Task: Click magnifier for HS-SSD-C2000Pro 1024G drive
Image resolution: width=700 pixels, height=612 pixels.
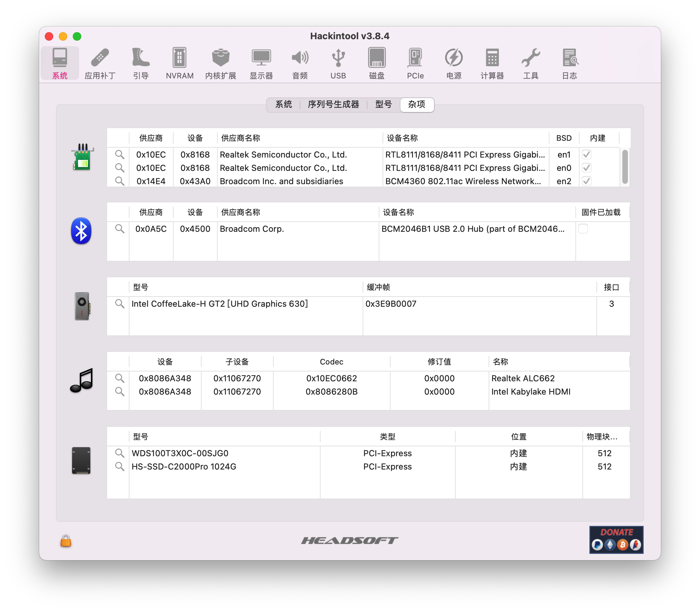Action: (x=120, y=466)
